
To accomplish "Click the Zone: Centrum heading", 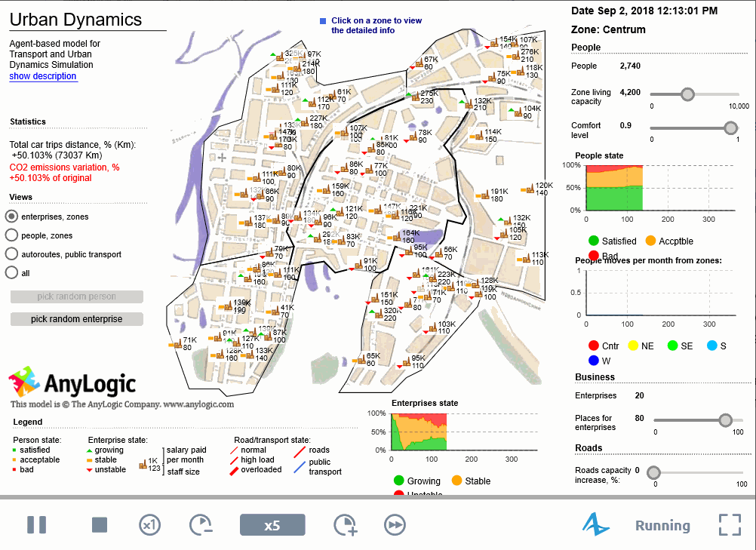I will pyautogui.click(x=608, y=29).
